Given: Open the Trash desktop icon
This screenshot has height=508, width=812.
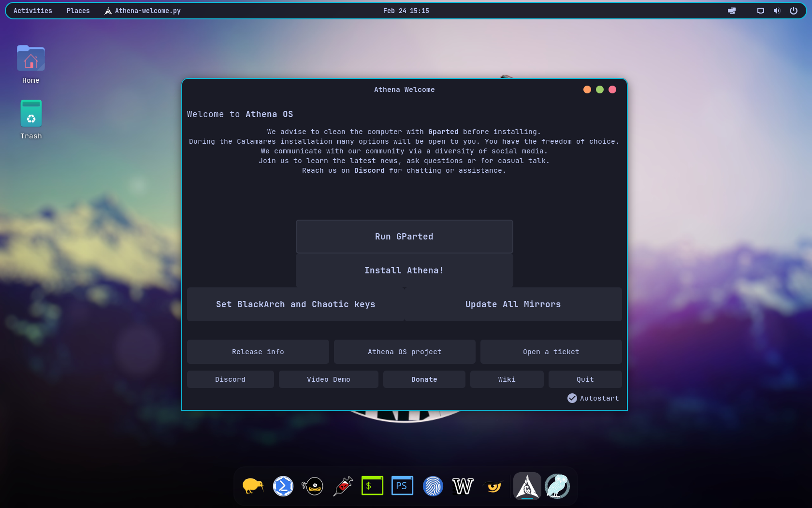Looking at the screenshot, I should (31, 120).
